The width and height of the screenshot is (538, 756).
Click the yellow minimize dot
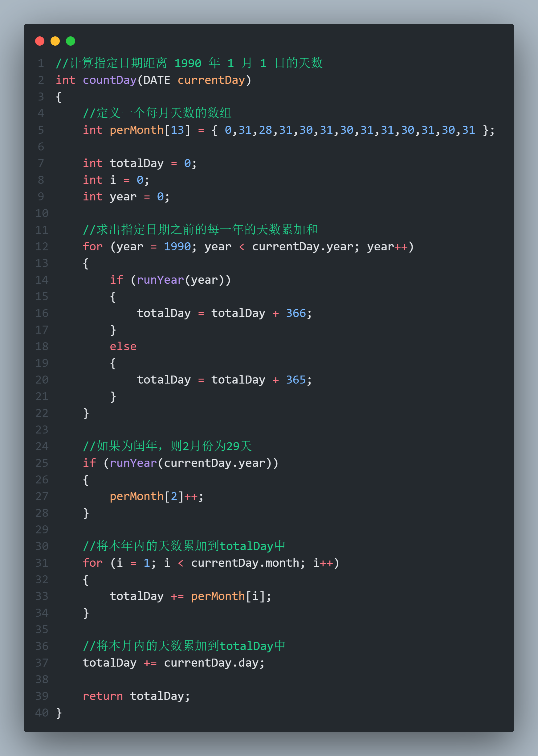[55, 41]
